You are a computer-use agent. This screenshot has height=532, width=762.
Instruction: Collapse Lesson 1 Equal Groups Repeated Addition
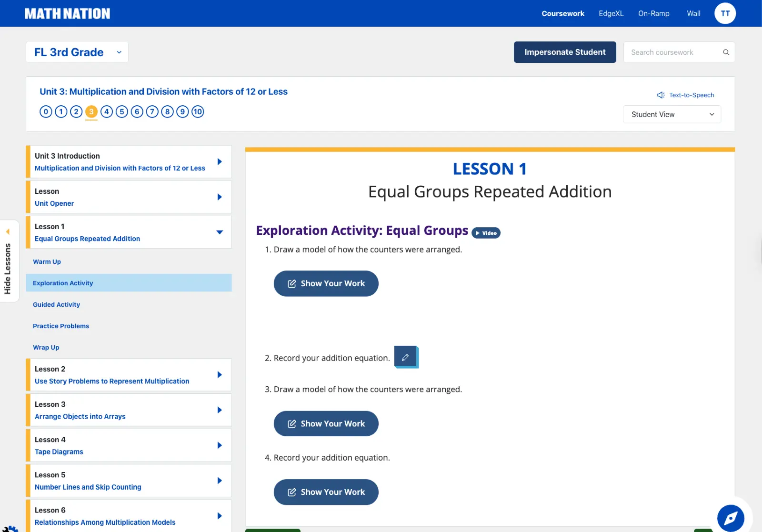click(220, 232)
